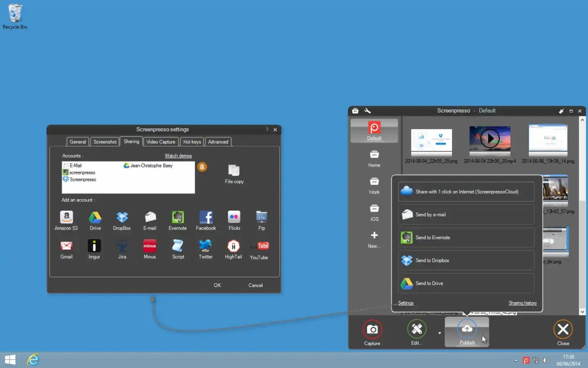This screenshot has width=588, height=368.
Task: Switch to the iOS workspace
Action: click(x=374, y=213)
